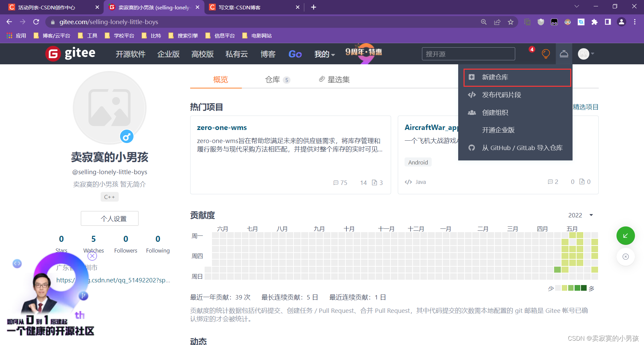
Task: Click the Android tag
Action: coord(418,162)
